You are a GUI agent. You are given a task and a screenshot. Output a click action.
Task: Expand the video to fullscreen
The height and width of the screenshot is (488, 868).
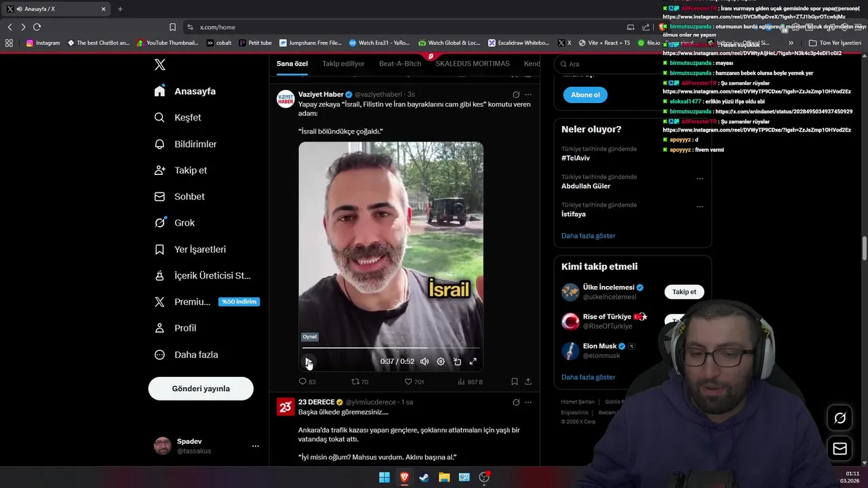click(x=473, y=362)
